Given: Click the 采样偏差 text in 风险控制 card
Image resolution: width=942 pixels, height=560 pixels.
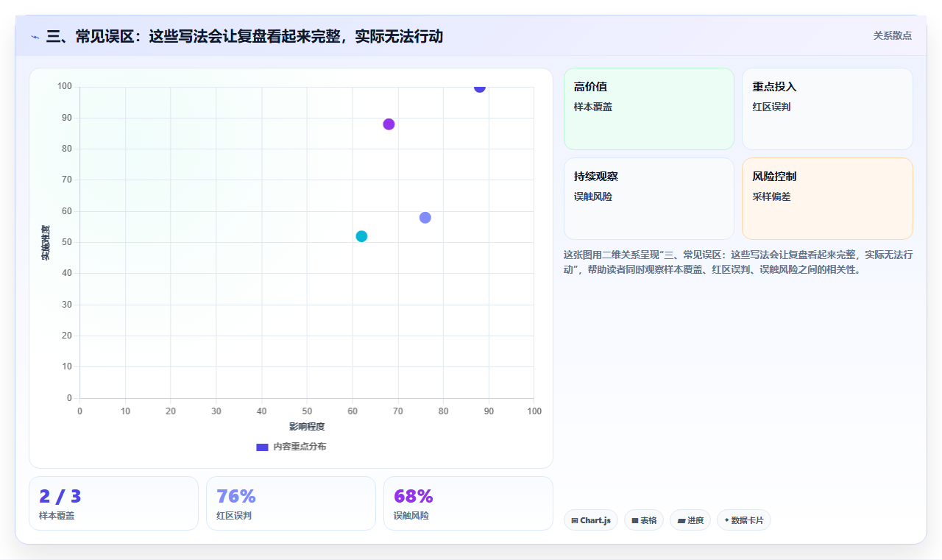Looking at the screenshot, I should tap(771, 196).
